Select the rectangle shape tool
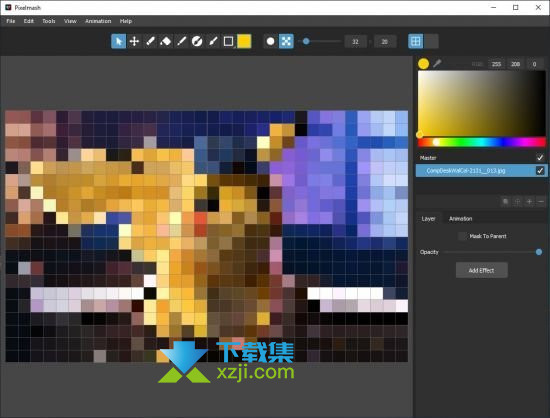The height and width of the screenshot is (418, 550). click(228, 41)
